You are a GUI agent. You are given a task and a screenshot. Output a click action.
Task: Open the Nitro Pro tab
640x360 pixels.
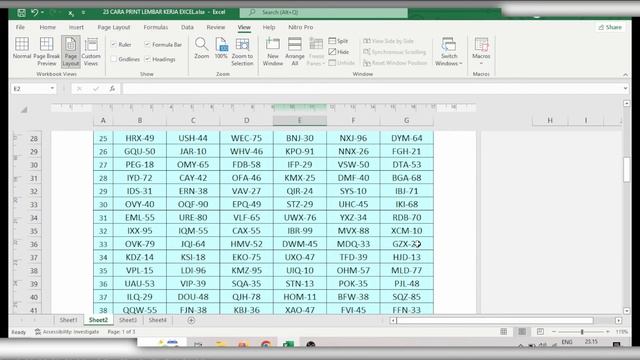point(301,27)
